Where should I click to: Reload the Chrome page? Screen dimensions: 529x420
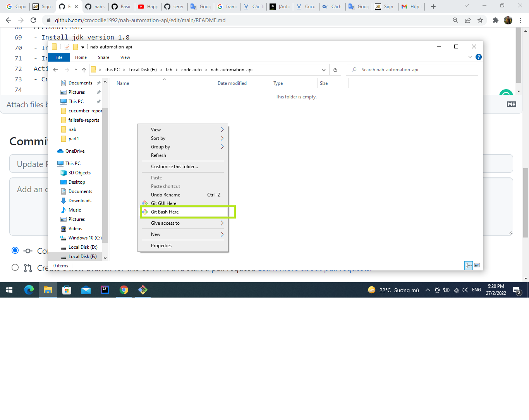pos(33,20)
